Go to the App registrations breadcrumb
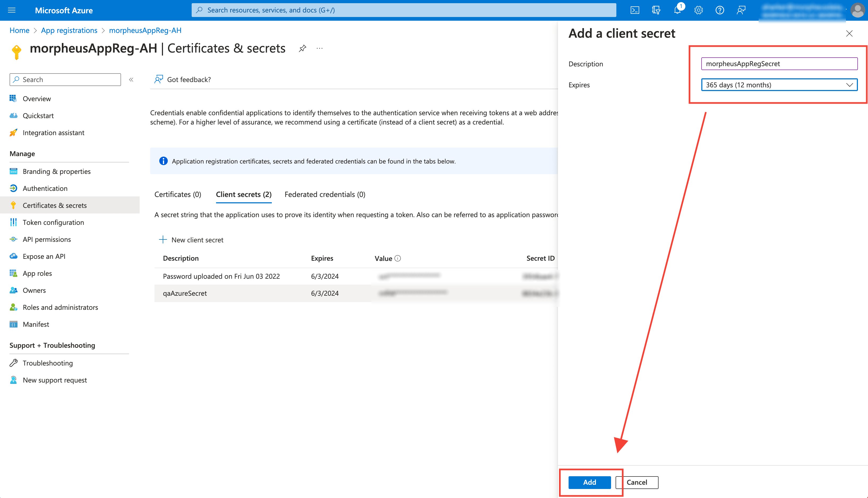868x498 pixels. tap(69, 31)
